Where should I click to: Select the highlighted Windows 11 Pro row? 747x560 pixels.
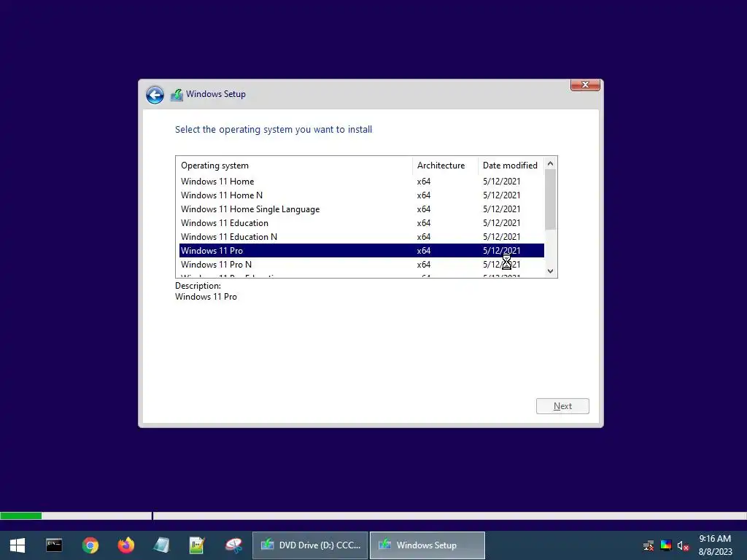click(x=362, y=251)
